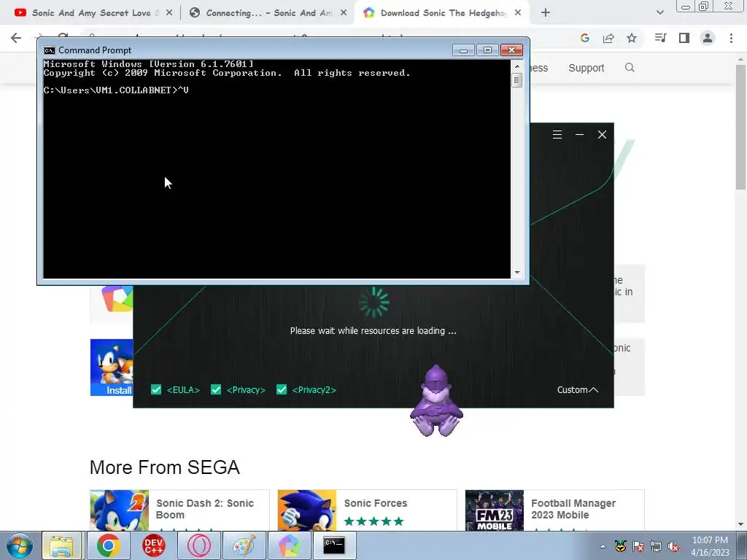Image resolution: width=747 pixels, height=560 pixels.
Task: Click the website search magnifier icon
Action: click(630, 68)
